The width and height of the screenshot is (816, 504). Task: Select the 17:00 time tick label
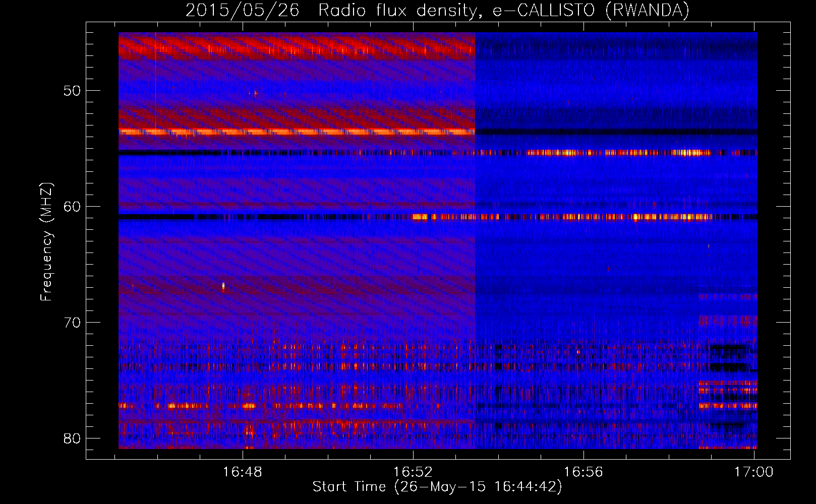754,472
